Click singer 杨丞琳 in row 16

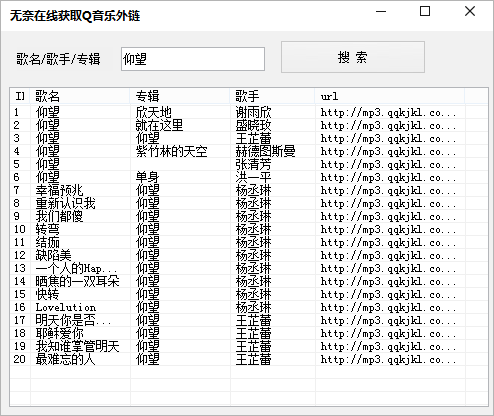click(x=253, y=308)
